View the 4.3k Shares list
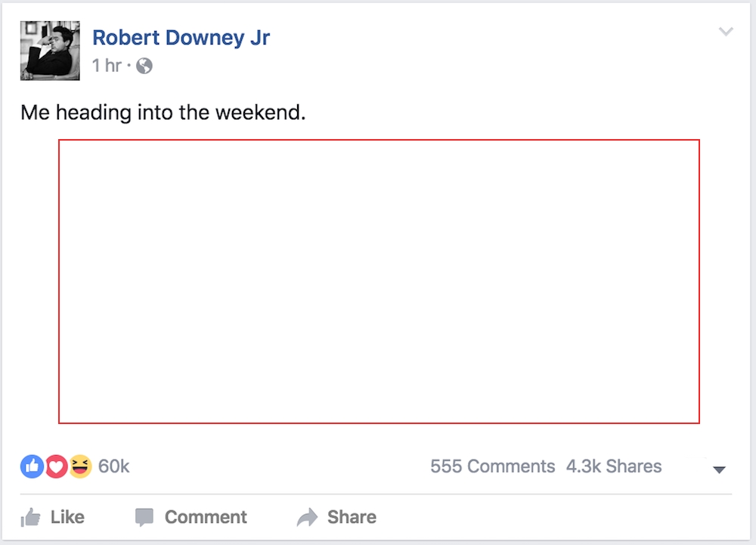The width and height of the screenshot is (756, 545). pyautogui.click(x=614, y=466)
